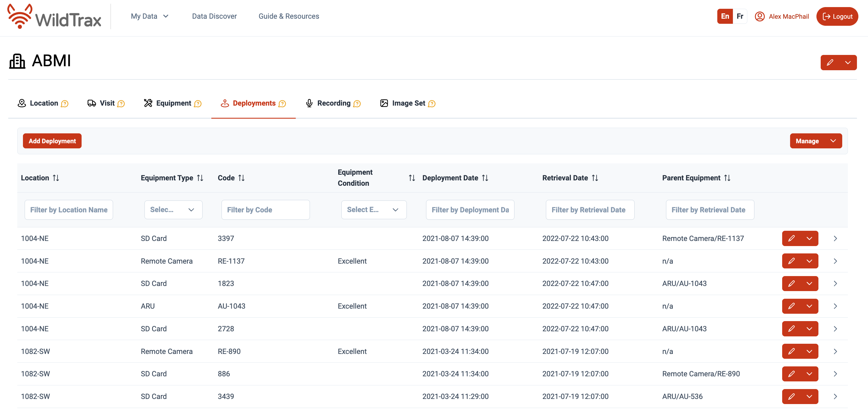Switch language to Fr
Screen dimensions: 868x410
click(740, 16)
